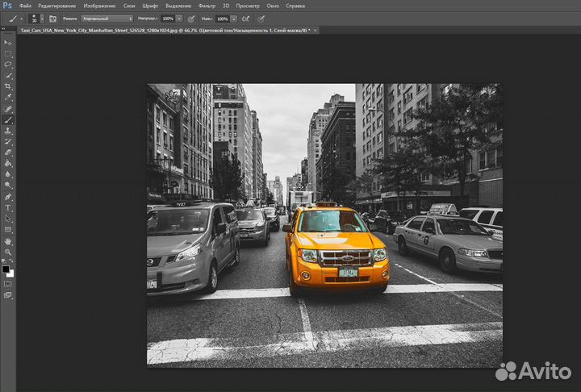Activate the Crop tool
The height and width of the screenshot is (392, 581).
tap(8, 86)
